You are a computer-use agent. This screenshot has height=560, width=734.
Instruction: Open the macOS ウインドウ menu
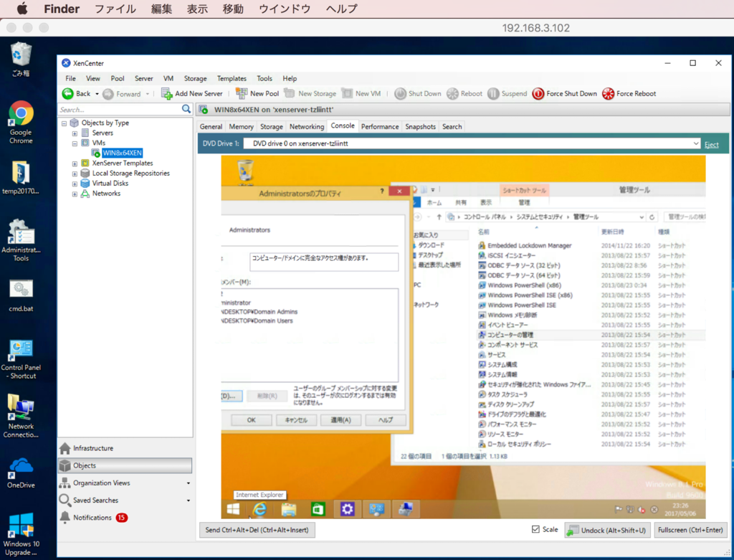pos(285,9)
